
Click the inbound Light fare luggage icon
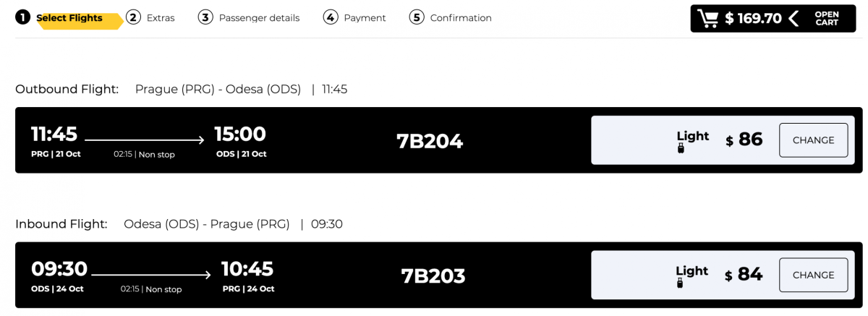point(681,283)
